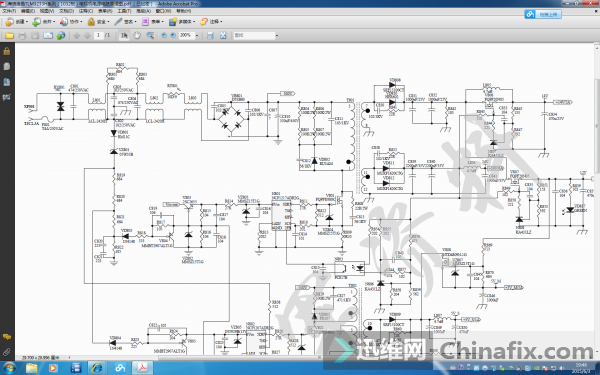This screenshot has height=375, width=600.
Task: Toggle fit-page full view icon
Action: point(223,35)
